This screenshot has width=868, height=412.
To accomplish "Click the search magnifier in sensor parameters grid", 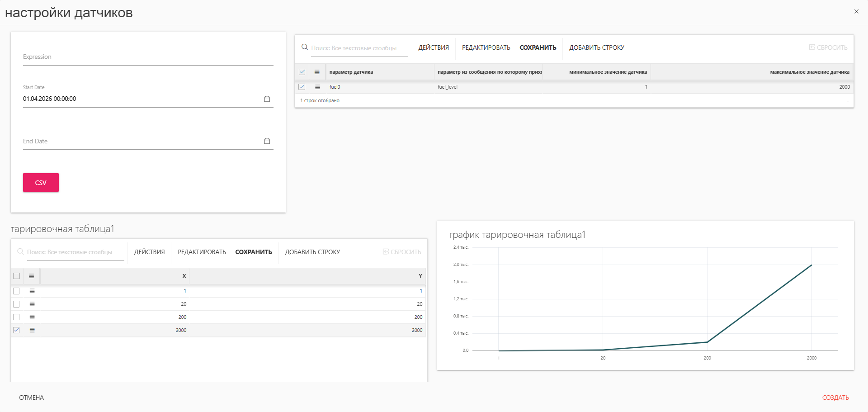I will click(305, 47).
